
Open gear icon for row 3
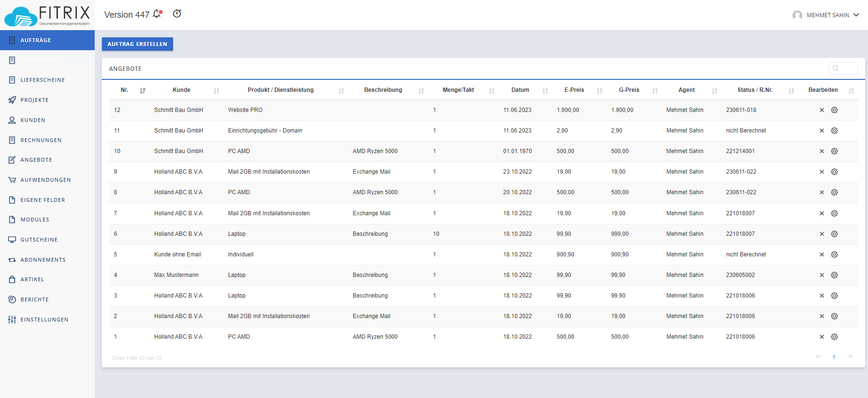pyautogui.click(x=835, y=296)
